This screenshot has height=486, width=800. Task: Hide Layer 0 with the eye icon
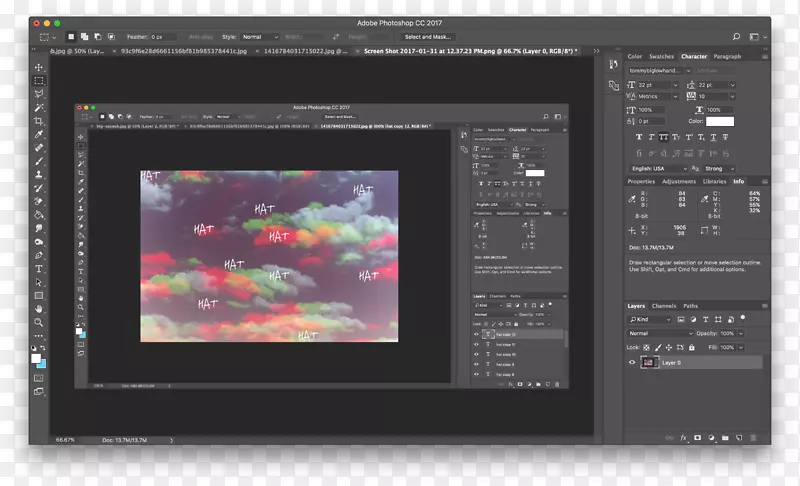pos(632,362)
